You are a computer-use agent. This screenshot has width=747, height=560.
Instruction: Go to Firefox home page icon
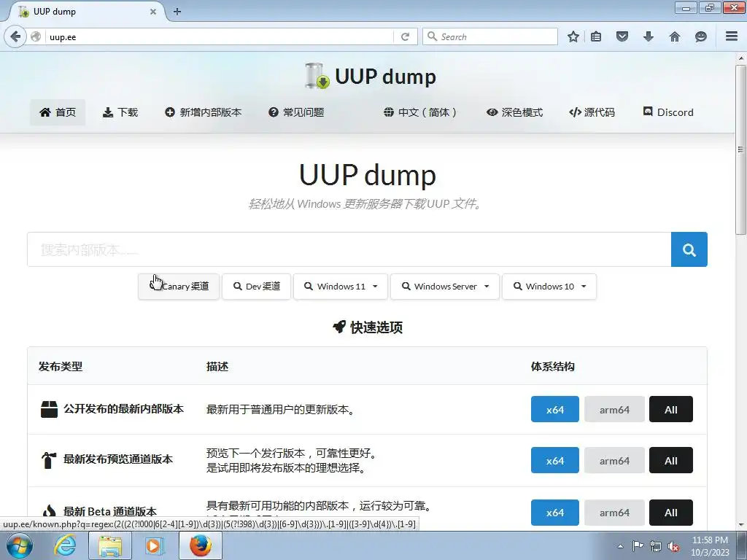point(675,36)
